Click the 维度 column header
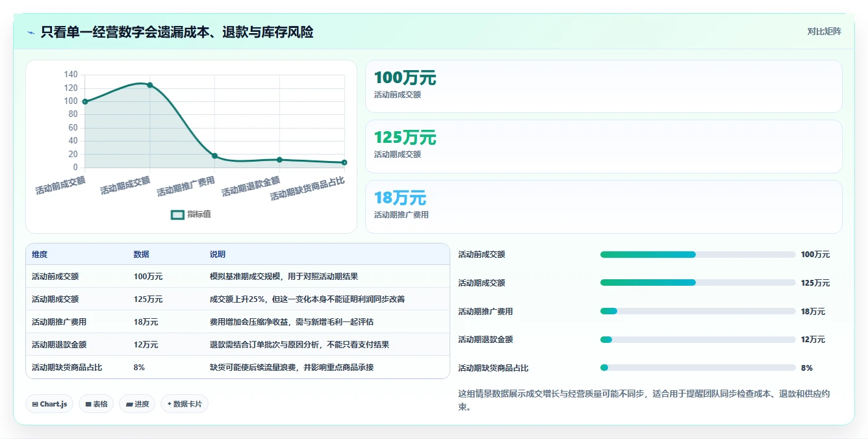Screen dimensions: 868x439 tap(40, 255)
